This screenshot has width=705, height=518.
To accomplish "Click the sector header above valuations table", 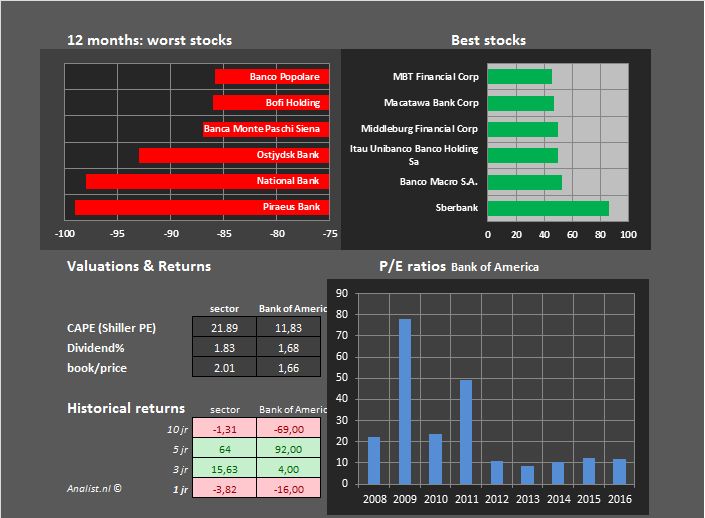I will click(x=224, y=309).
